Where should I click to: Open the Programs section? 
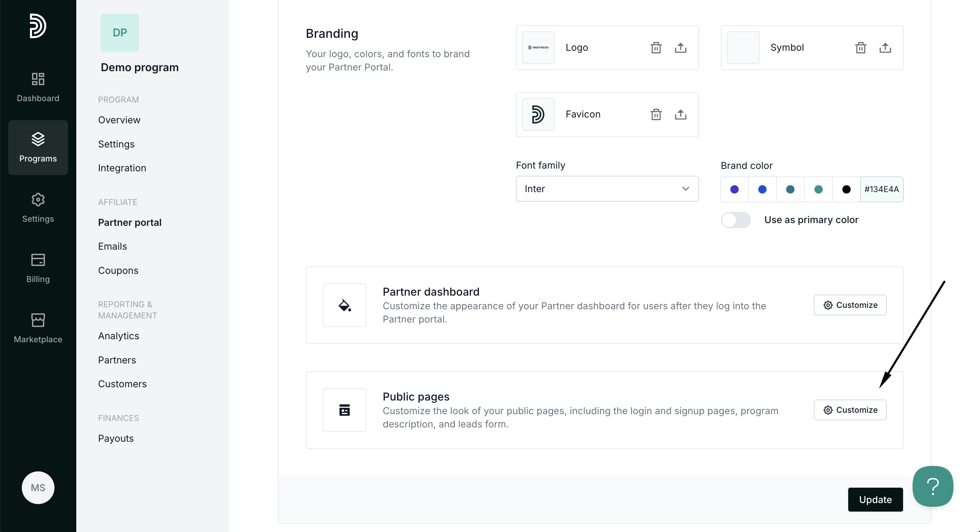(38, 148)
